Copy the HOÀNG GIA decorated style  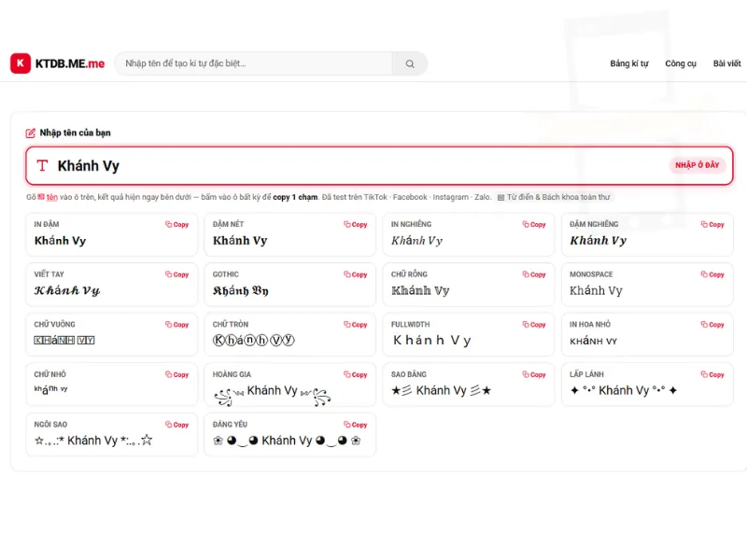coord(356,374)
